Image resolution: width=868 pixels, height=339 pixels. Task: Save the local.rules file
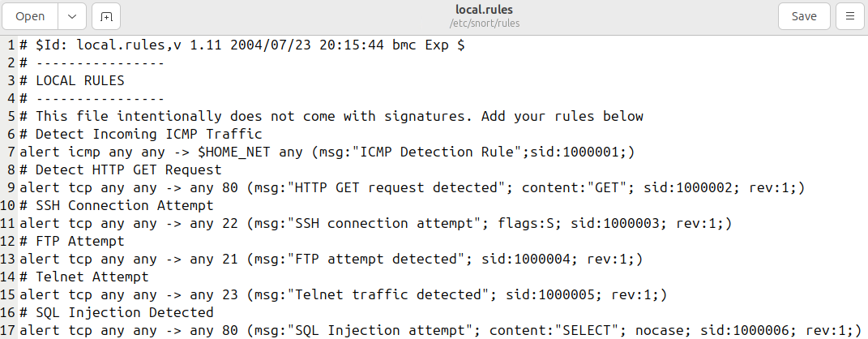tap(804, 16)
